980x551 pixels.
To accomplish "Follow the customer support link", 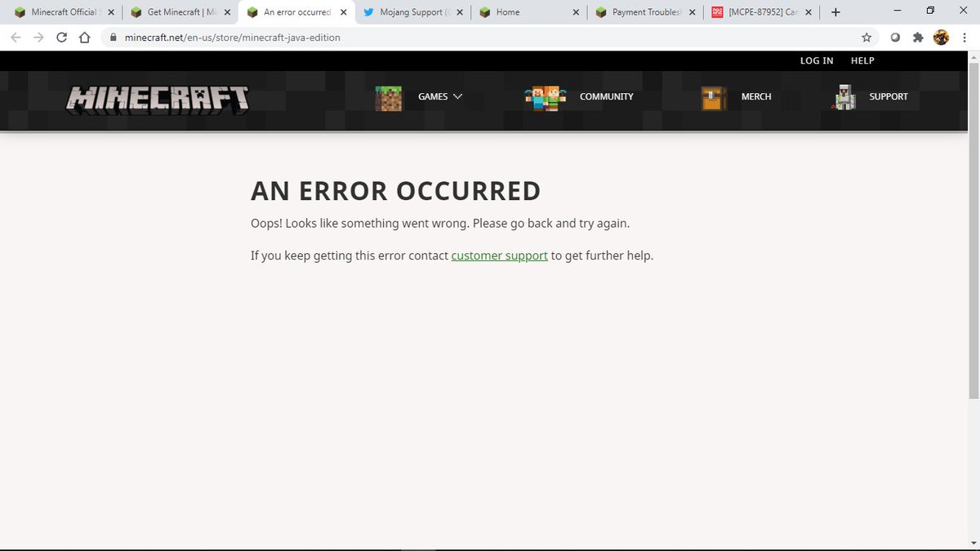I will [499, 256].
